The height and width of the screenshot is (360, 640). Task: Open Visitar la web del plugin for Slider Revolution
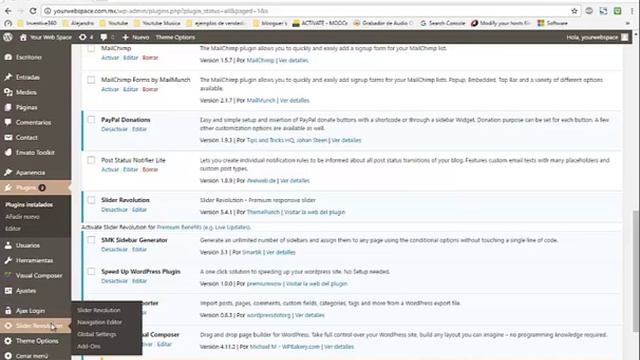314,212
